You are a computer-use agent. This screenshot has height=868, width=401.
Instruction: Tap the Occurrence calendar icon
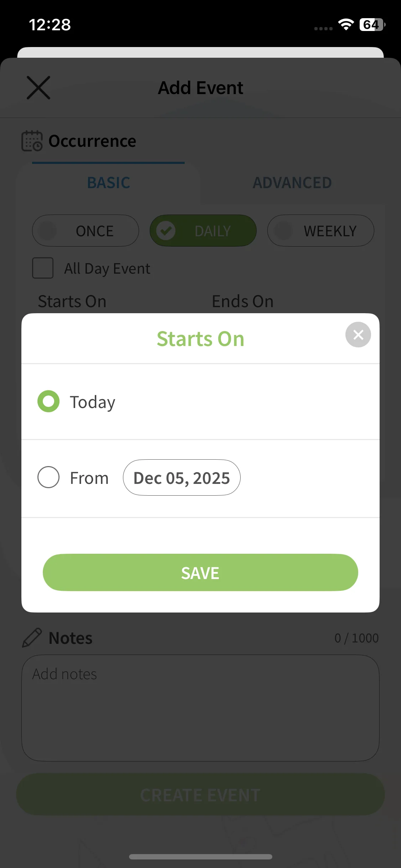(x=32, y=141)
